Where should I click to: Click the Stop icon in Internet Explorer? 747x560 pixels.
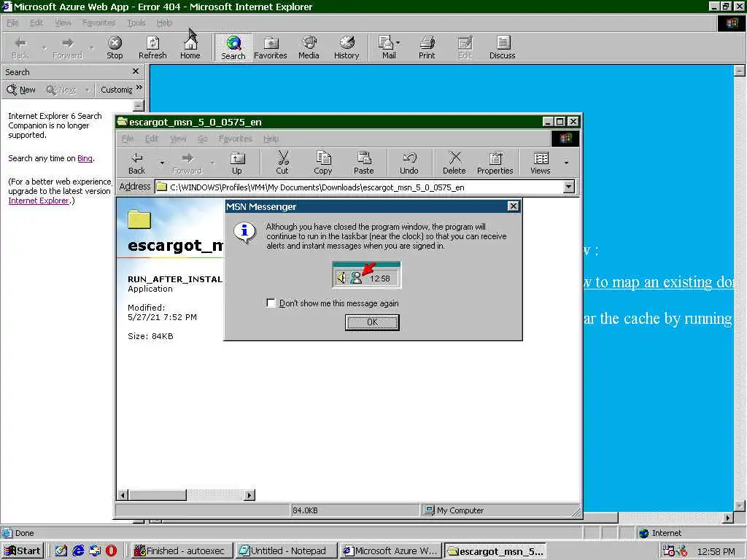115,47
